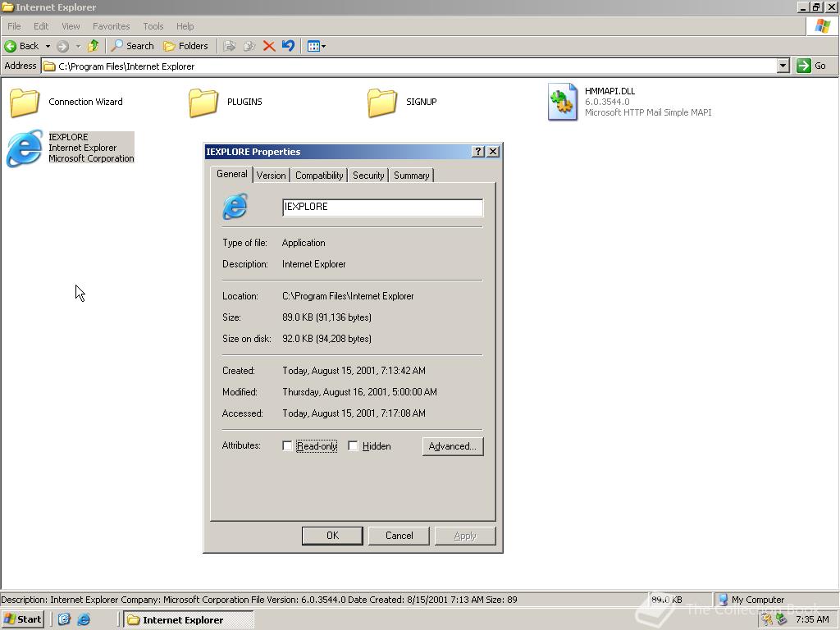840x630 pixels.
Task: Click the green Go button
Action: (811, 66)
